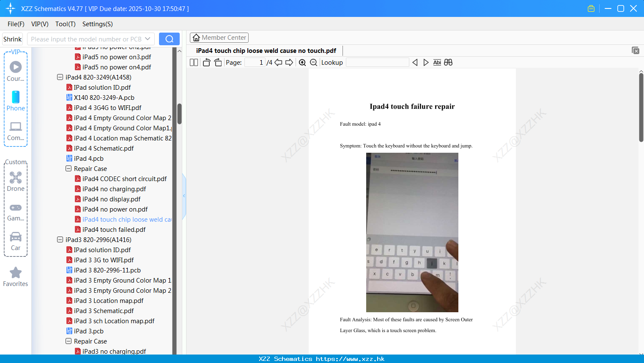Open Member Center
644x363 pixels.
pos(219,38)
